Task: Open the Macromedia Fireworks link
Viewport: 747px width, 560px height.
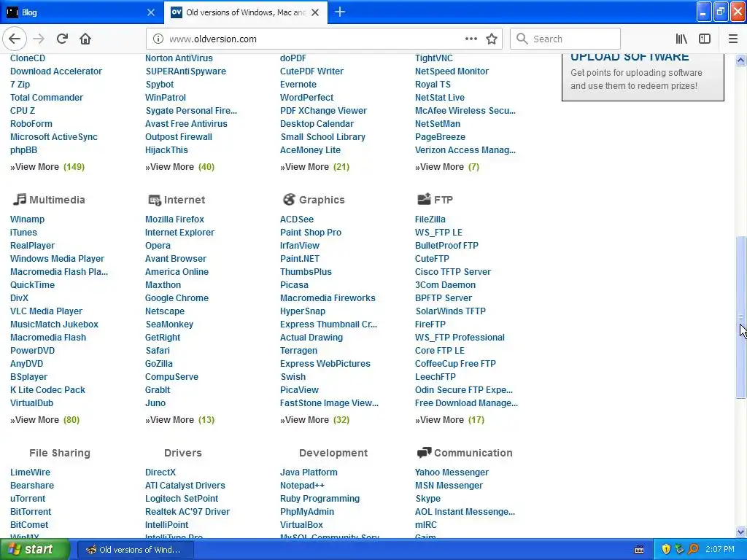Action: click(328, 297)
